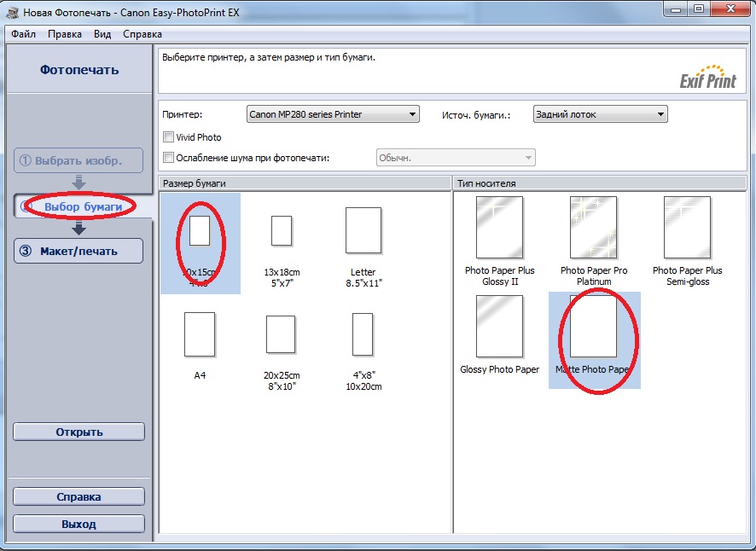Click the Exif Print logo

tap(707, 77)
